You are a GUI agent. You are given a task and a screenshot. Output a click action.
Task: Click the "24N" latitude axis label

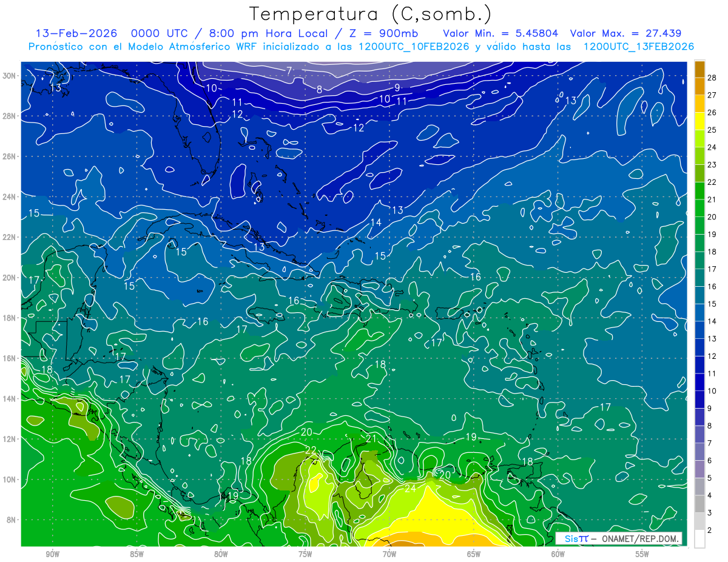pyautogui.click(x=9, y=196)
